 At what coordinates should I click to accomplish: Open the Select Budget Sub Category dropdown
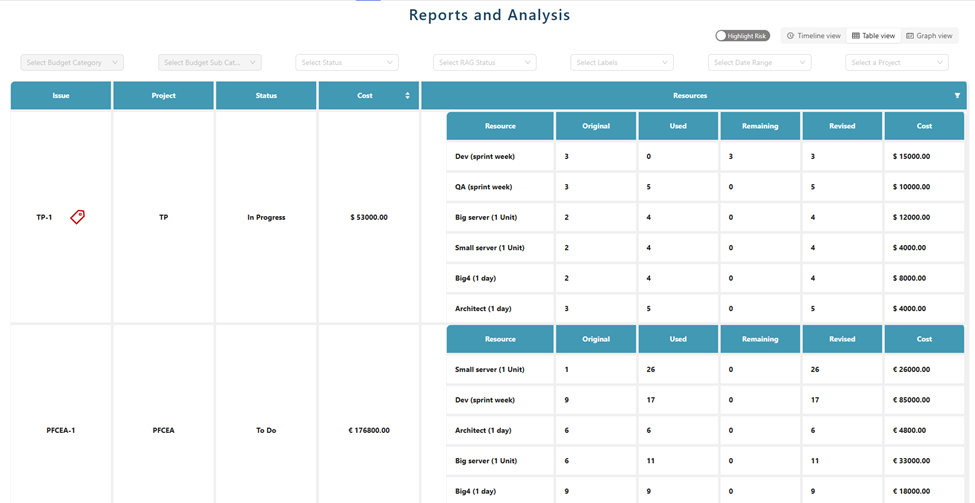coord(210,63)
